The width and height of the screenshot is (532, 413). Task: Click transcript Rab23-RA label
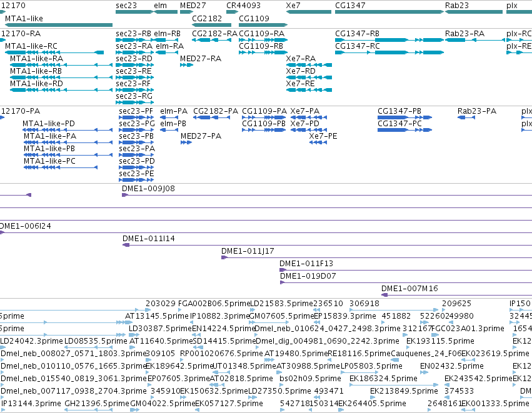tap(464, 34)
